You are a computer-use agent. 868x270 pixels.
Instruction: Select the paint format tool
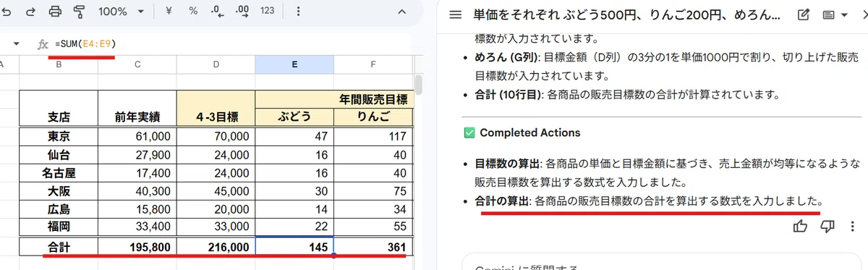pyautogui.click(x=78, y=12)
